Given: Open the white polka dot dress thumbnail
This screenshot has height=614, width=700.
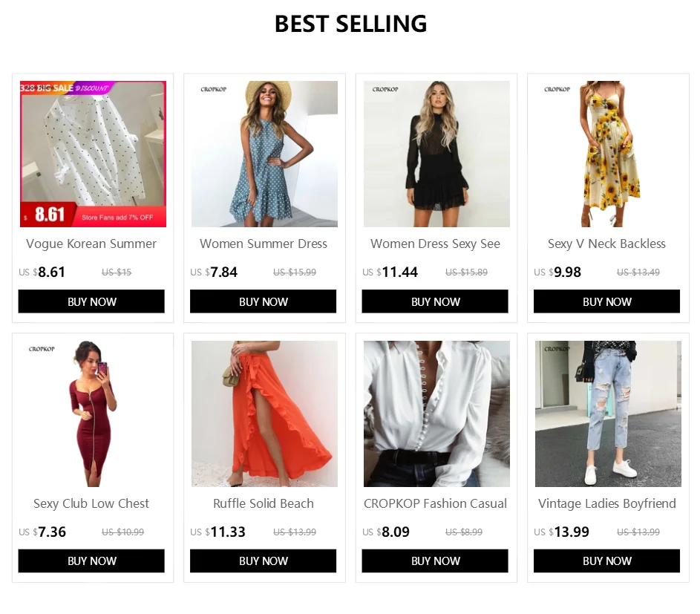Looking at the screenshot, I should [93, 154].
